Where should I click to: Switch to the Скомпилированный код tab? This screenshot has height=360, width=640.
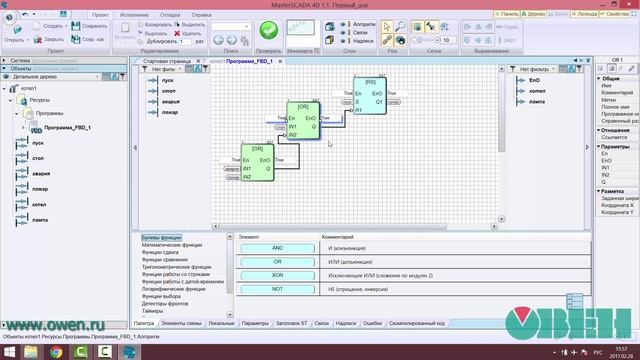pos(417,323)
